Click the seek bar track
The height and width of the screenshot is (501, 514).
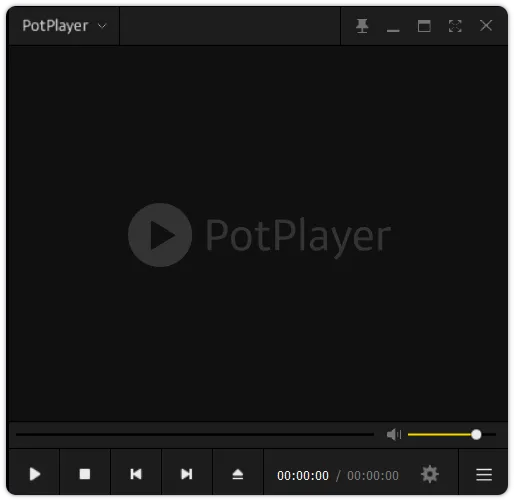click(195, 434)
